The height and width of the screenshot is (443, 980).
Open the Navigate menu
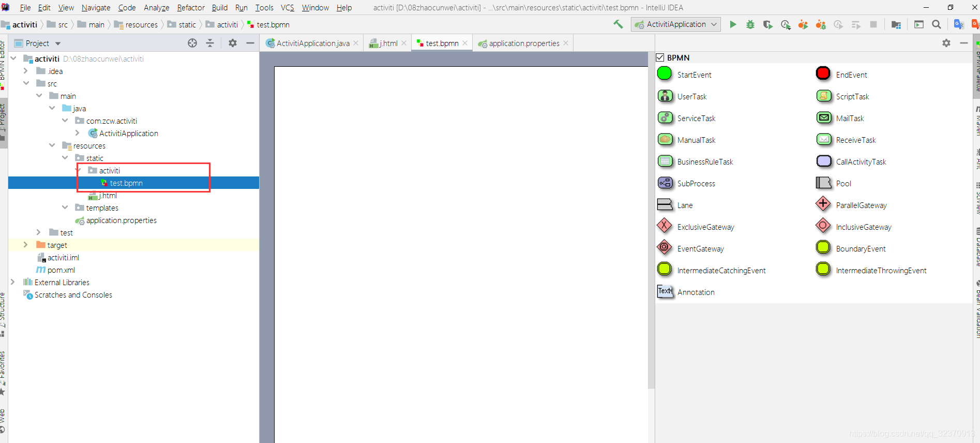pyautogui.click(x=96, y=8)
